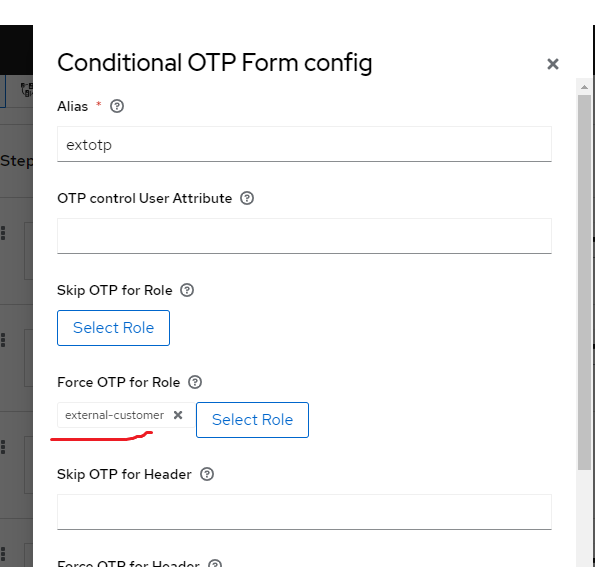Select Role next to external-customer chip
Image resolution: width=595 pixels, height=567 pixels.
pyautogui.click(x=252, y=420)
